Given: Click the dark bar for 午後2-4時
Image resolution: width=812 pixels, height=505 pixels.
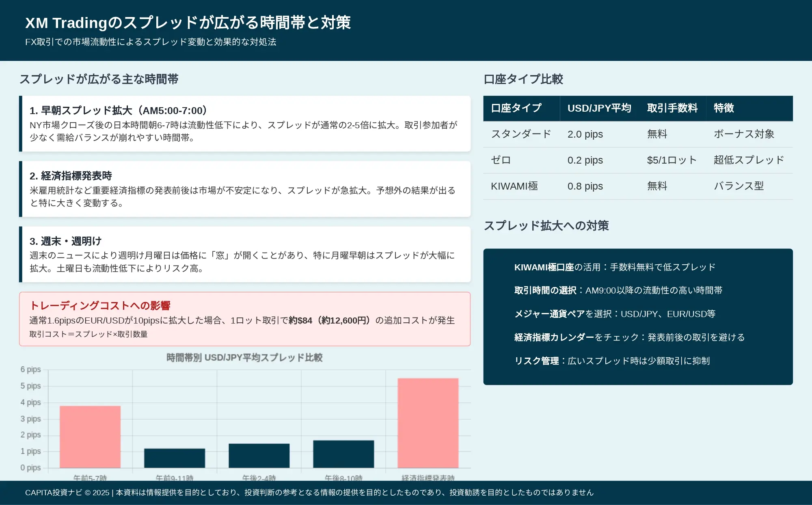Looking at the screenshot, I should 259,455.
